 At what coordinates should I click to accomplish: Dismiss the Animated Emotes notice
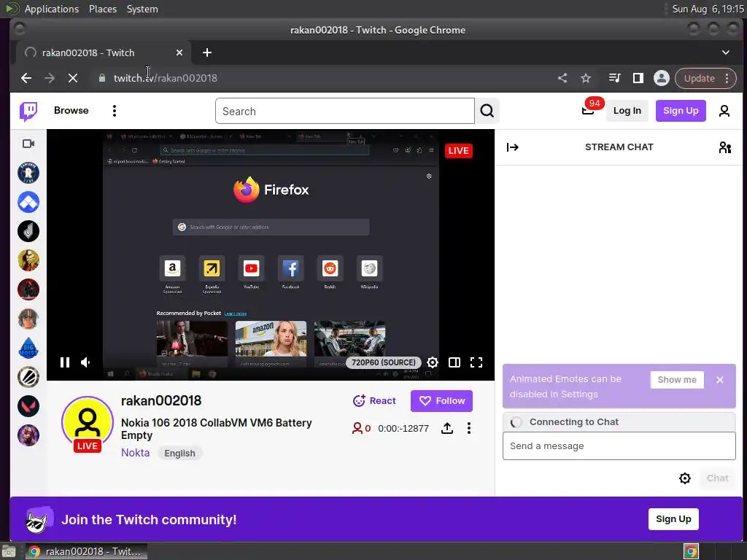click(x=720, y=379)
